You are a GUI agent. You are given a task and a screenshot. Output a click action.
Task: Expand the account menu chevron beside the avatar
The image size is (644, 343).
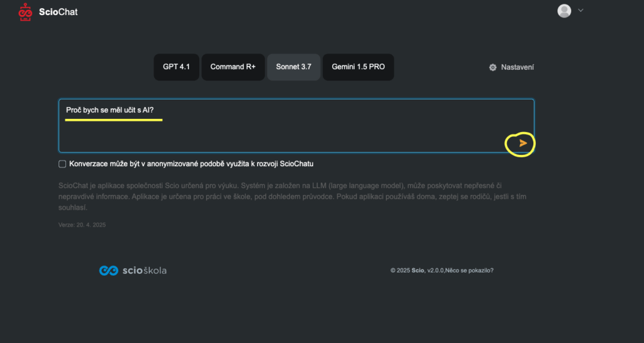(x=580, y=10)
